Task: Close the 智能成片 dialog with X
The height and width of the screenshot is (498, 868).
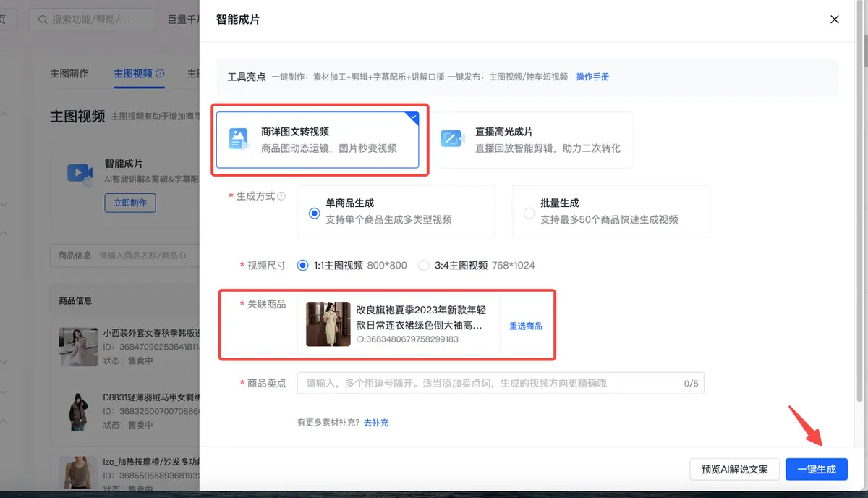Action: [x=835, y=20]
